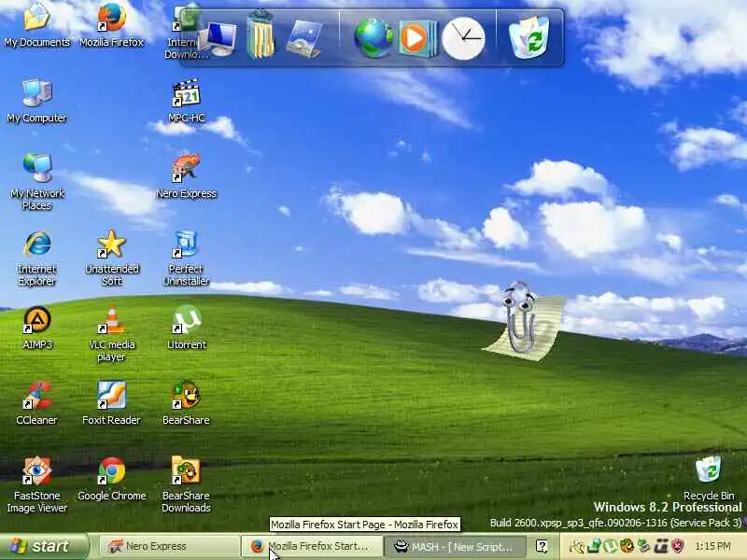Select the Recycle Bin on the desktop
The width and height of the screenshot is (747, 560).
709,478
